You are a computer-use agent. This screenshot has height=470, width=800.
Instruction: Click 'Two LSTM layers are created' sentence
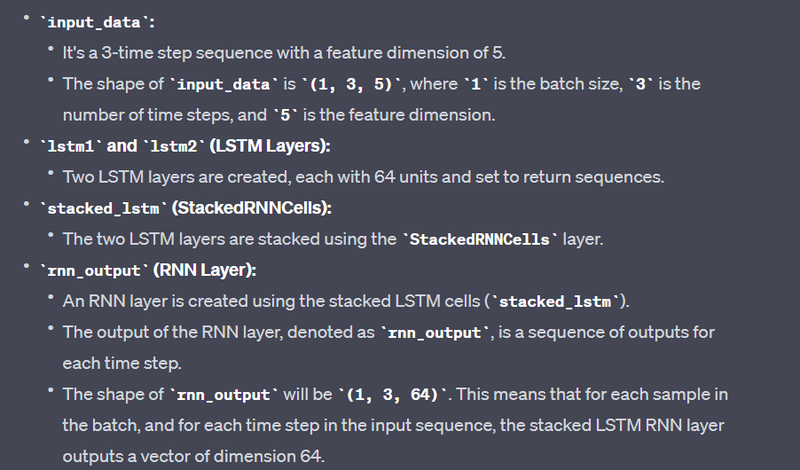point(363,177)
